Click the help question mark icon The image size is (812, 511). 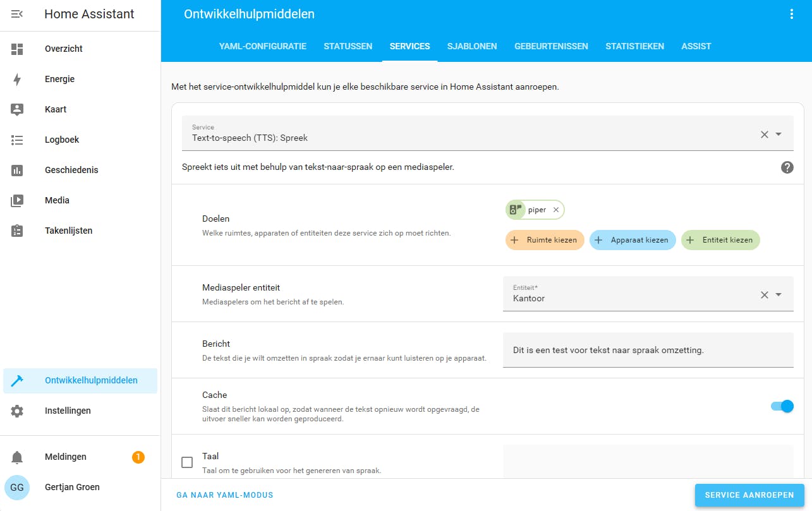[787, 167]
